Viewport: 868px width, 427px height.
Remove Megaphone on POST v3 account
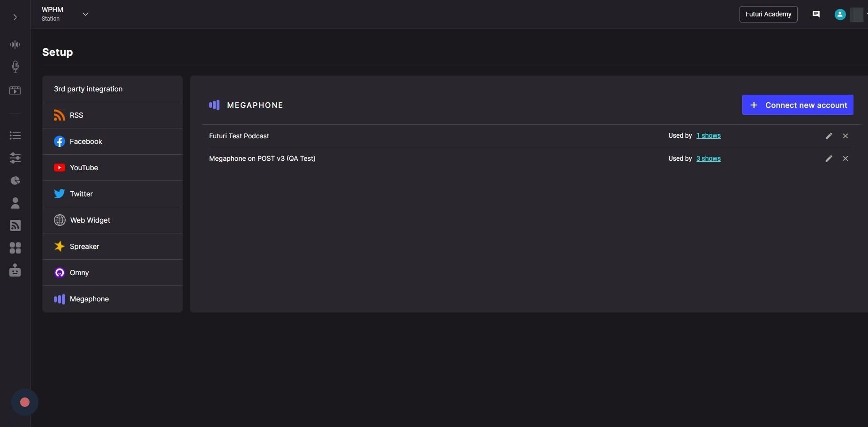845,158
